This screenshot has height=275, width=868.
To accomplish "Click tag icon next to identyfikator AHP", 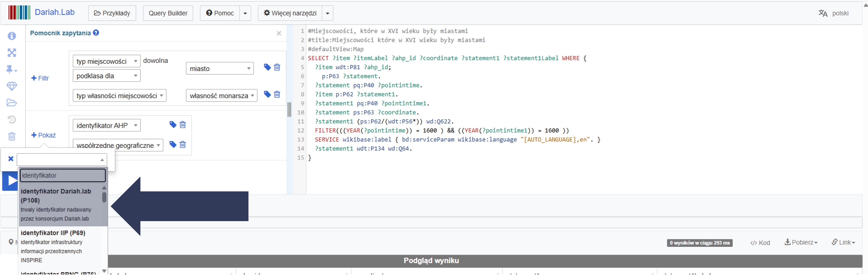I will (173, 124).
